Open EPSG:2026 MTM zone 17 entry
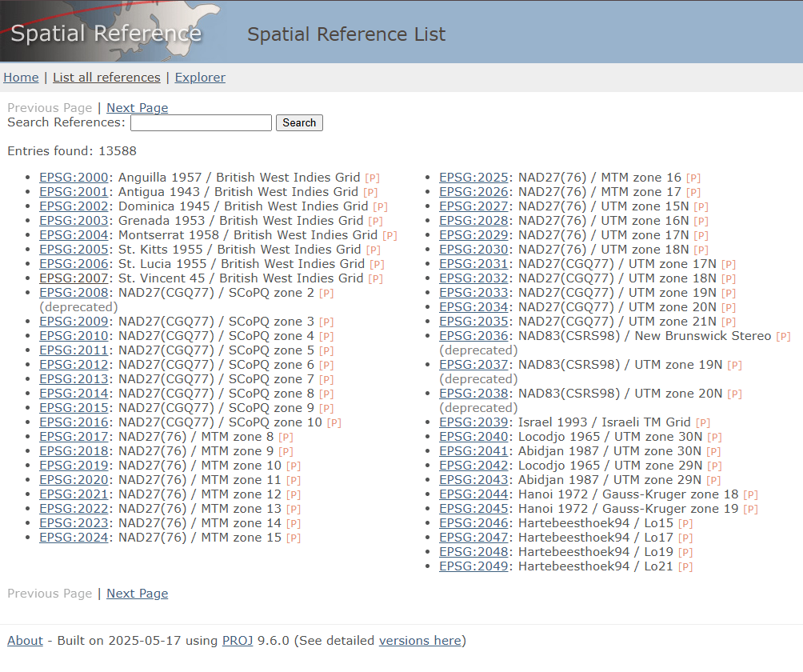This screenshot has width=803, height=672. [473, 192]
